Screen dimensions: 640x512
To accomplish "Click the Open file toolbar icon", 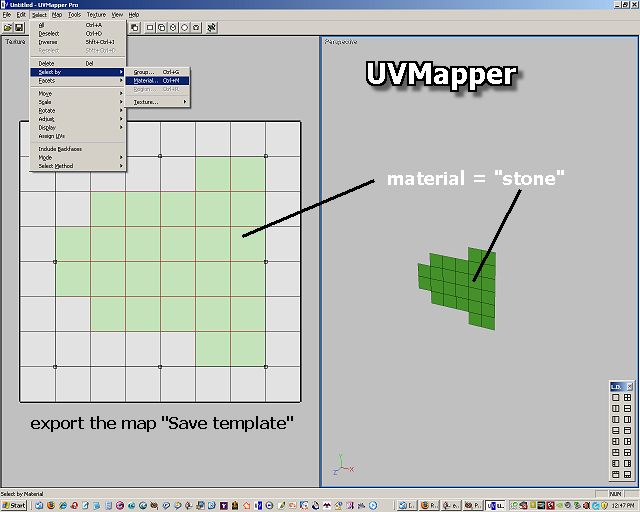I will pos(8,28).
